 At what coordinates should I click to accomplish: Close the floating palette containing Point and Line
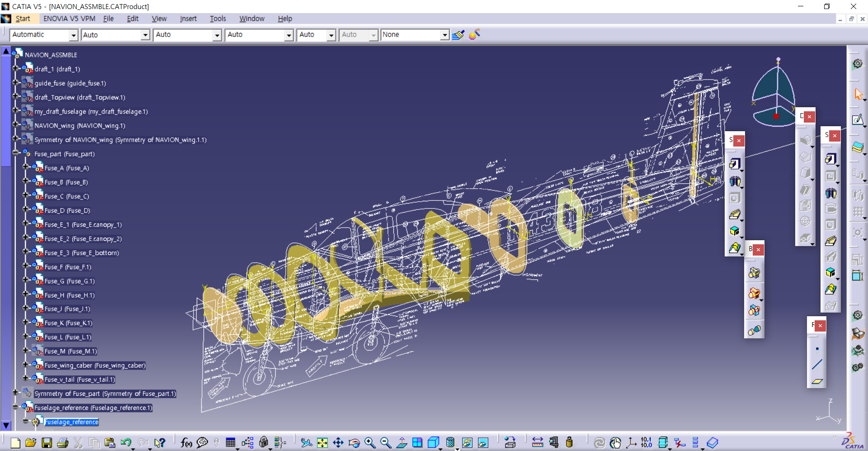[820, 326]
